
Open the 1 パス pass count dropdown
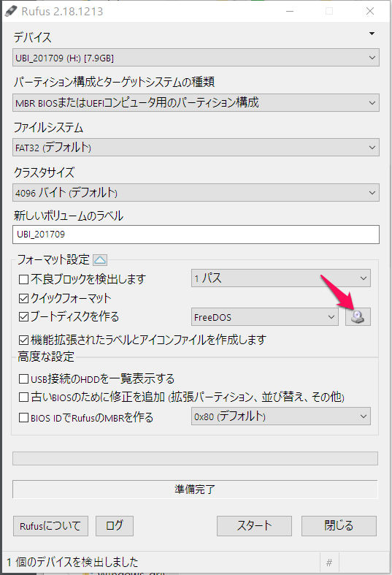click(280, 278)
